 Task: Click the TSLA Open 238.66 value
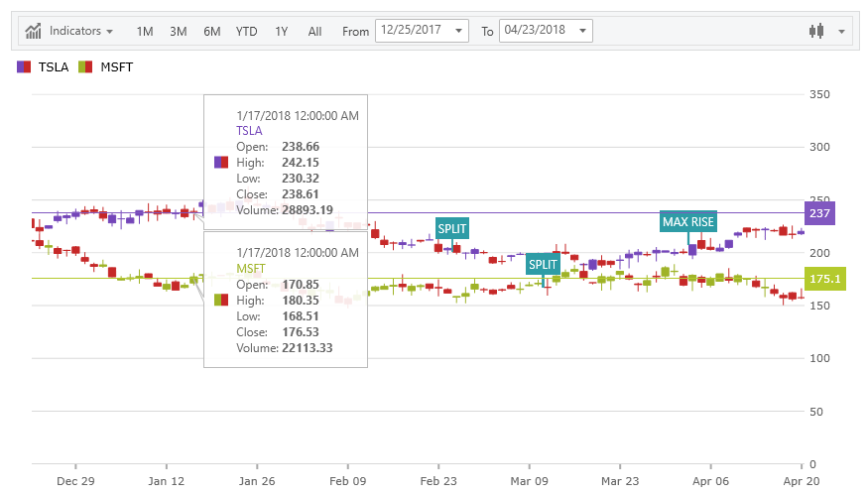301,147
